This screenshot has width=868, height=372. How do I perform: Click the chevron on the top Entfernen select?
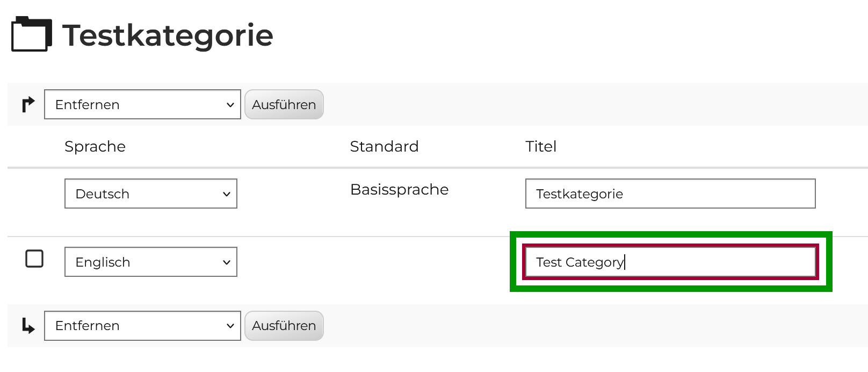click(230, 105)
